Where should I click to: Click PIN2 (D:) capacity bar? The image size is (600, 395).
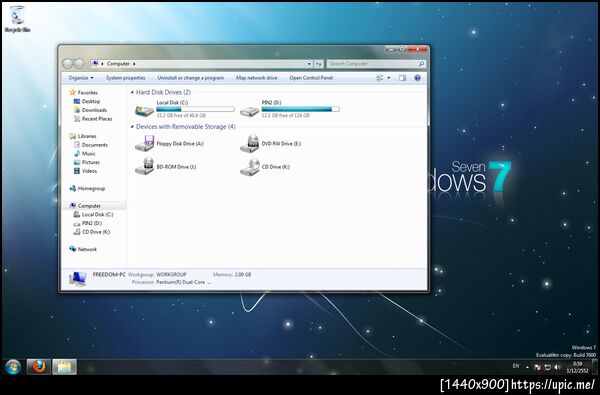pyautogui.click(x=300, y=109)
